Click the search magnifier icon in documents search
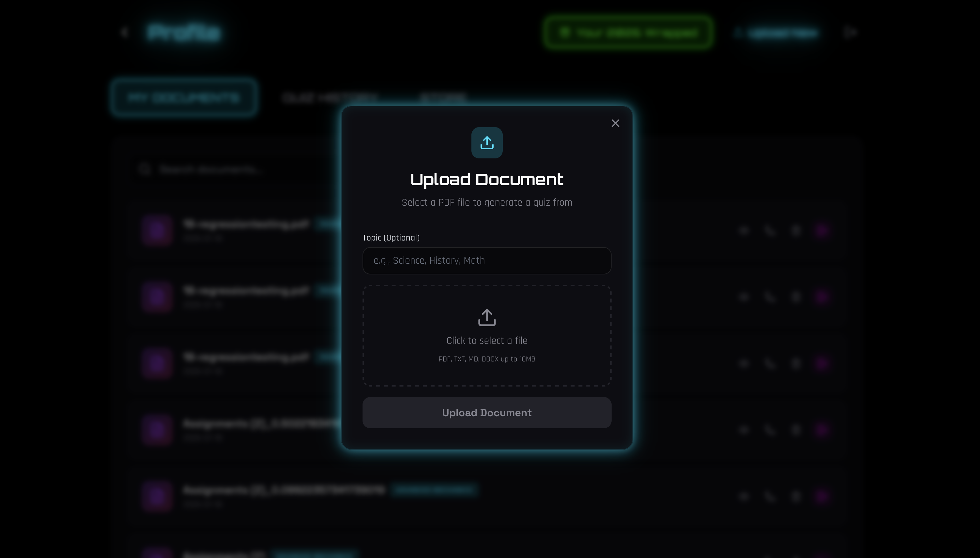980x558 pixels. point(144,169)
